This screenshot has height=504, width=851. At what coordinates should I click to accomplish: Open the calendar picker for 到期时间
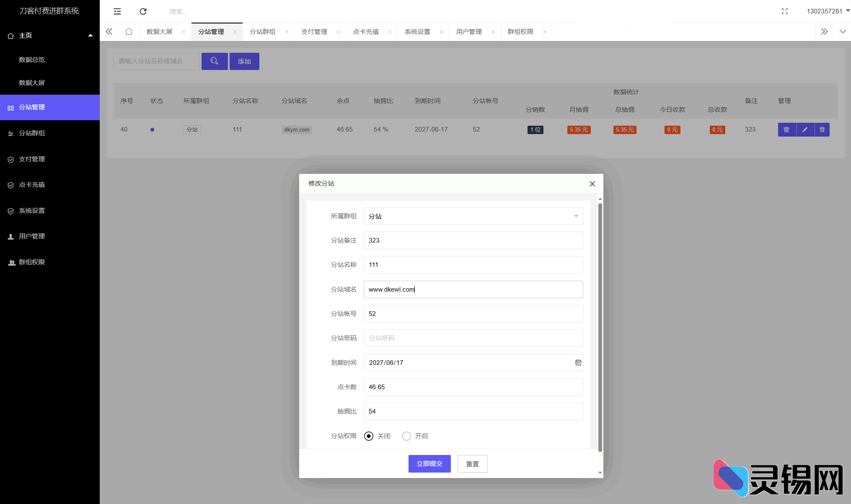pos(578,362)
